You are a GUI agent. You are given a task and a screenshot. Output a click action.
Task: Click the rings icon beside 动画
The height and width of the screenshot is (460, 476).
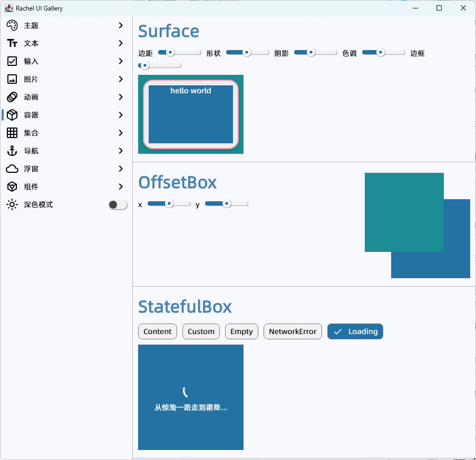point(12,97)
